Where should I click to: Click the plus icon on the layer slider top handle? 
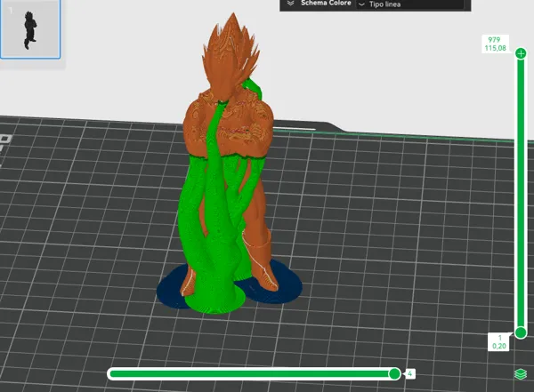tap(521, 53)
